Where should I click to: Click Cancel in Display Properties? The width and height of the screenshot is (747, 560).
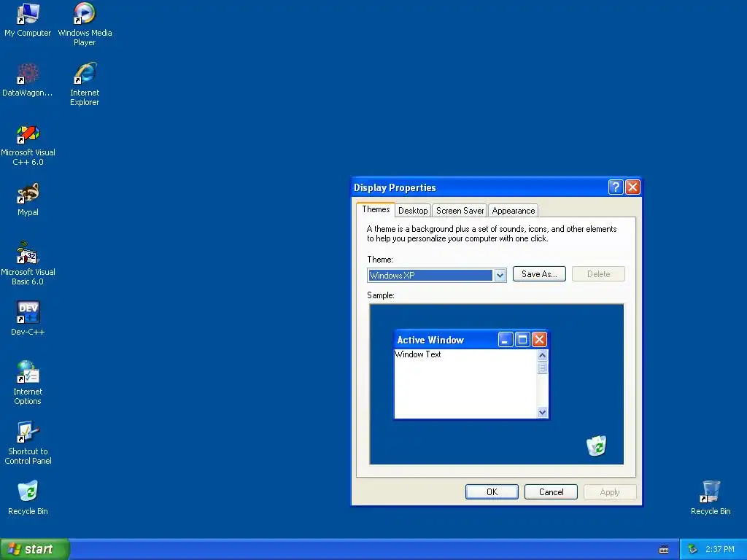[x=551, y=492]
